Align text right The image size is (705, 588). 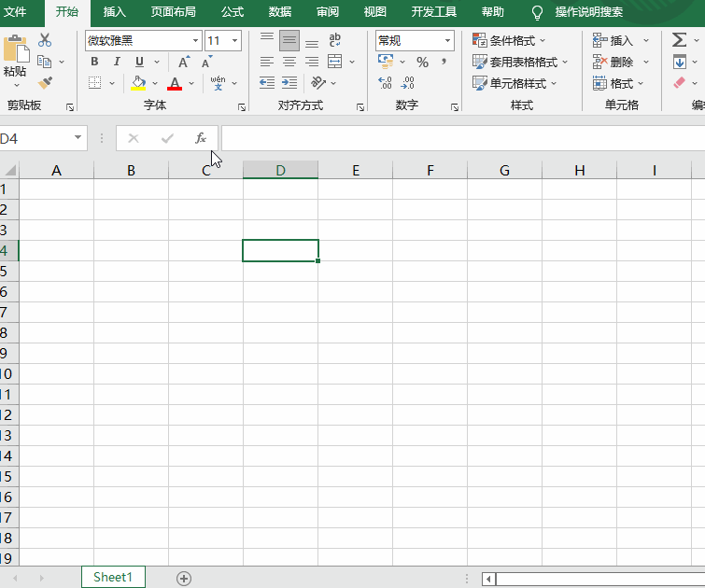click(312, 62)
